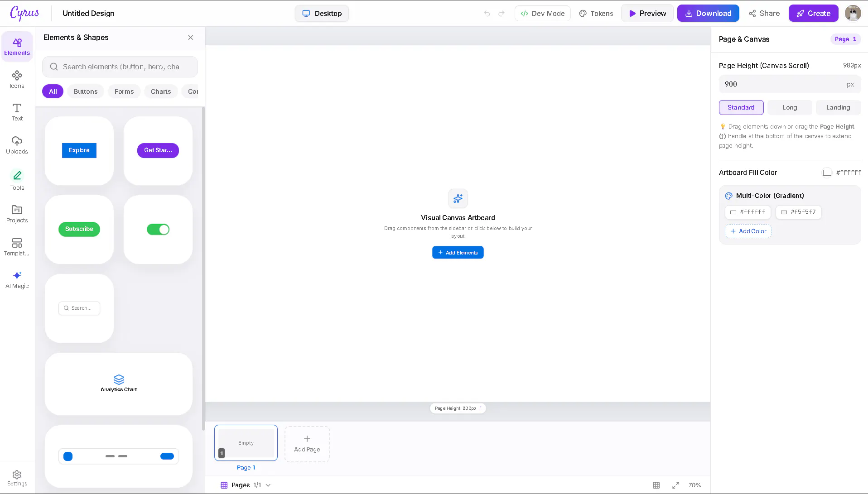Click the search elements input field
Screen dimensions: 868x494
120,67
